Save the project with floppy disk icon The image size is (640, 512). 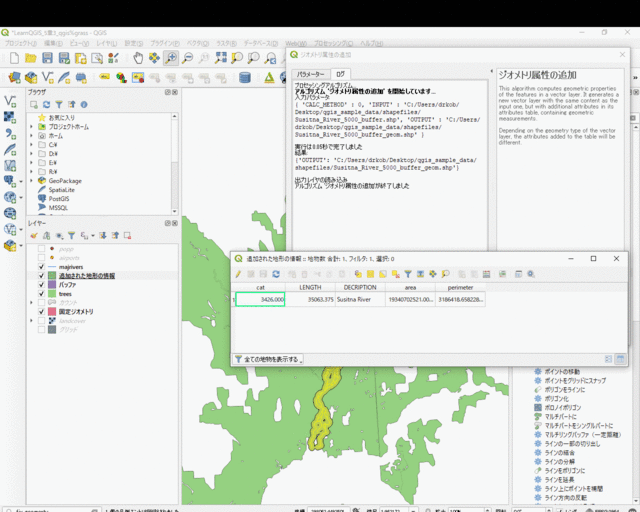(47, 58)
